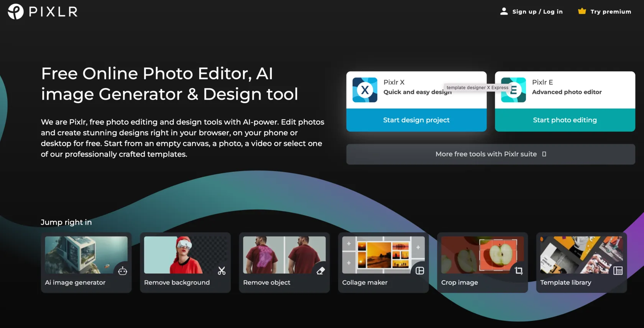
Task: Click the user profile icon in header
Action: (504, 11)
